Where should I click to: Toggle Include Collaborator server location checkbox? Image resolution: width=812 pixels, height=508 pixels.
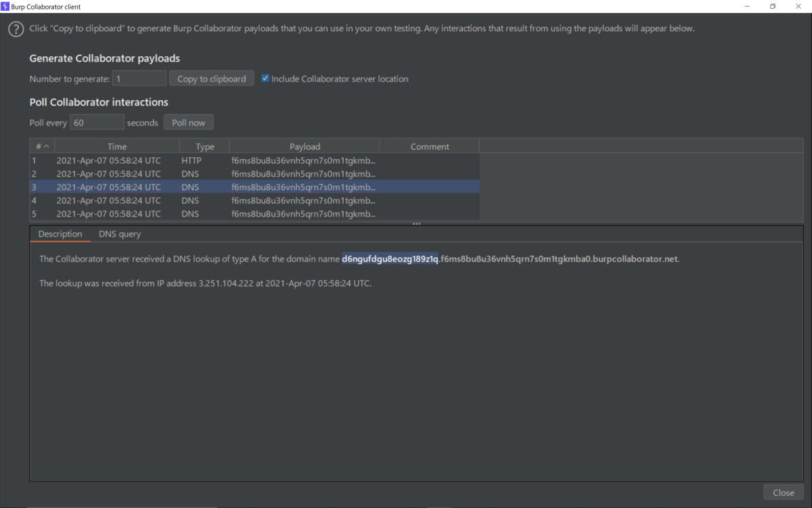265,79
